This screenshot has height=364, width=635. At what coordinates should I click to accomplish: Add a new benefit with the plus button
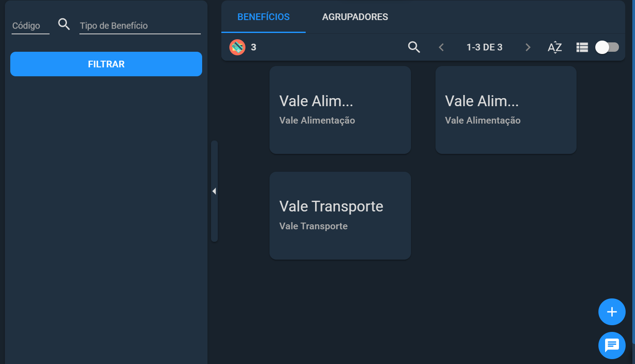point(612,312)
